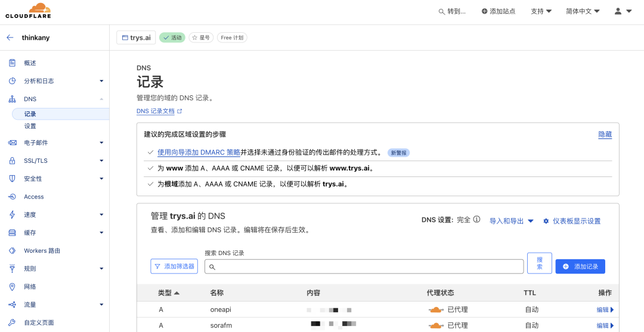Image resolution: width=644 pixels, height=332 pixels.
Task: Click the blue 添加记录 button
Action: [580, 266]
